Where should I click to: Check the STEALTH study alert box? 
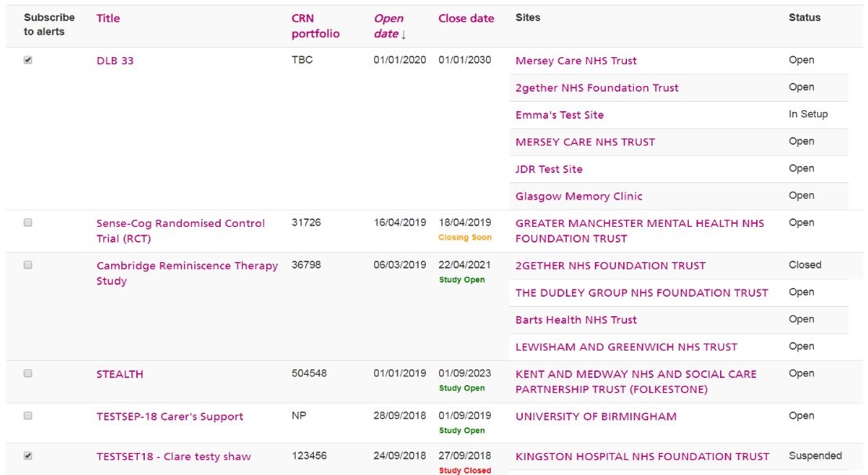(28, 373)
